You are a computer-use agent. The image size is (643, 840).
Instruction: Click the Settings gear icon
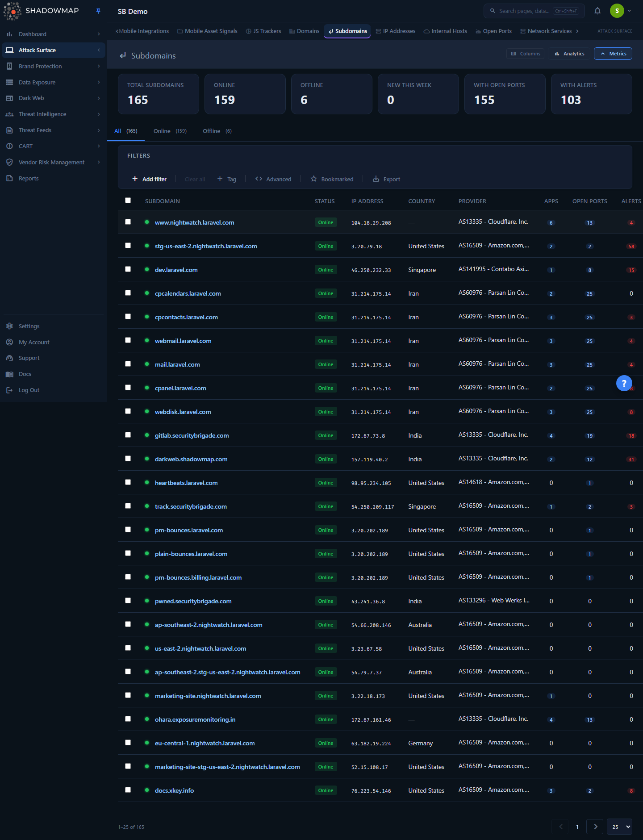(x=9, y=326)
